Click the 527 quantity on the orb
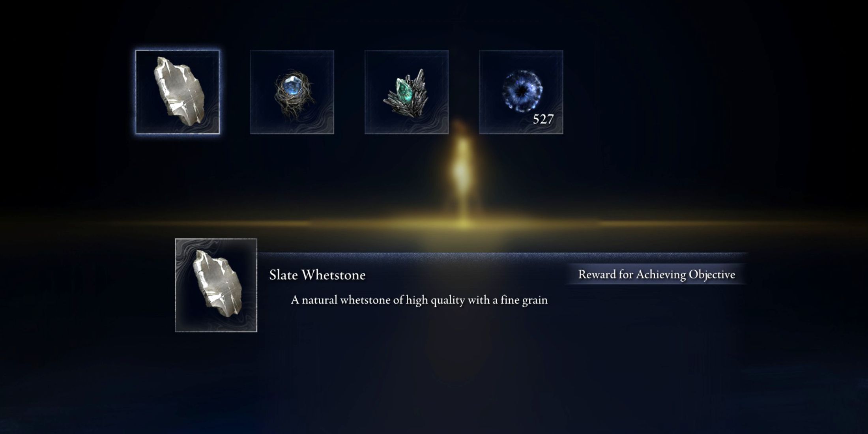This screenshot has height=434, width=868. [543, 119]
